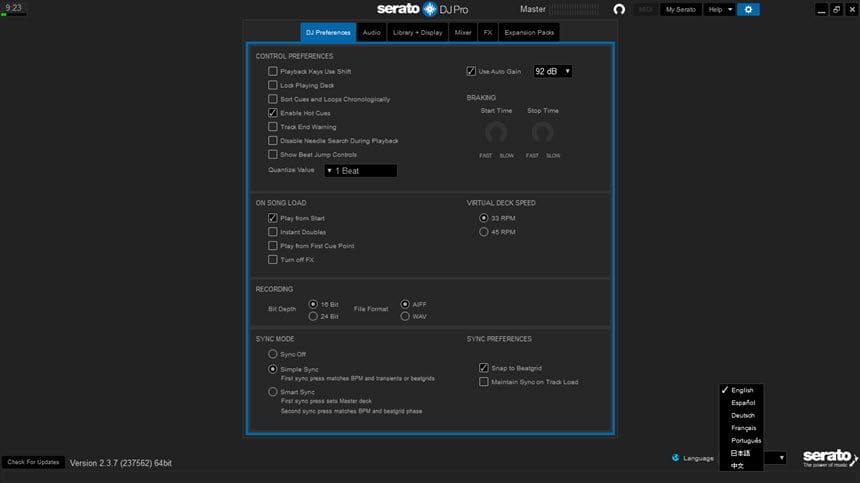Toggle Snap to Beatgrid
Image resolution: width=860 pixels, height=483 pixels.
tap(483, 368)
